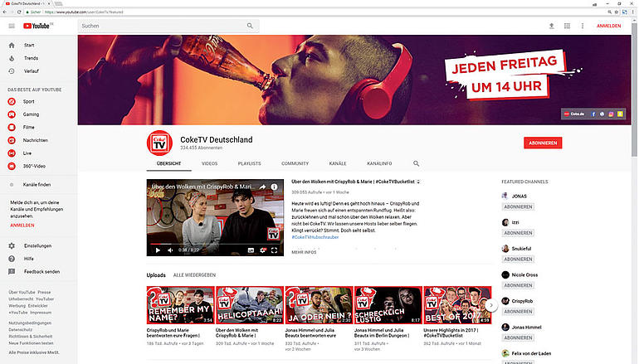This screenshot has width=639, height=364.
Task: Open SCHRECKLICH LUSTIG video thumbnail
Action: (388, 305)
